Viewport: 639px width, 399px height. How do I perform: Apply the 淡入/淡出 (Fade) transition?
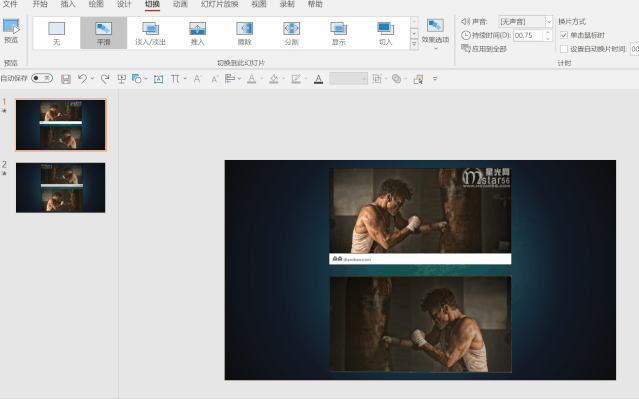[x=150, y=33]
